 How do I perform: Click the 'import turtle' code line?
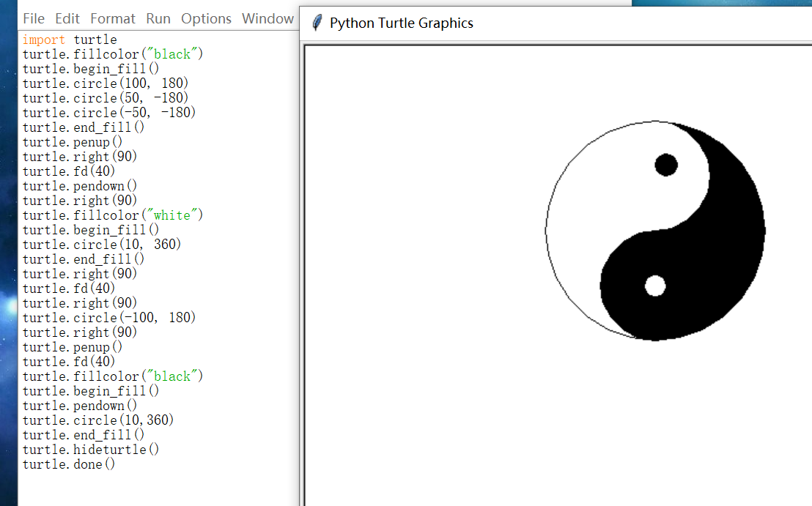pos(70,40)
